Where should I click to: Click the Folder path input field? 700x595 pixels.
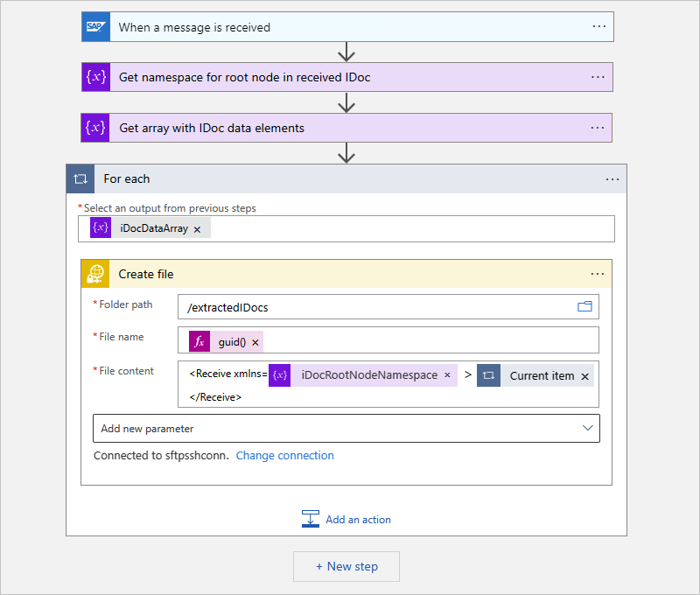point(376,307)
